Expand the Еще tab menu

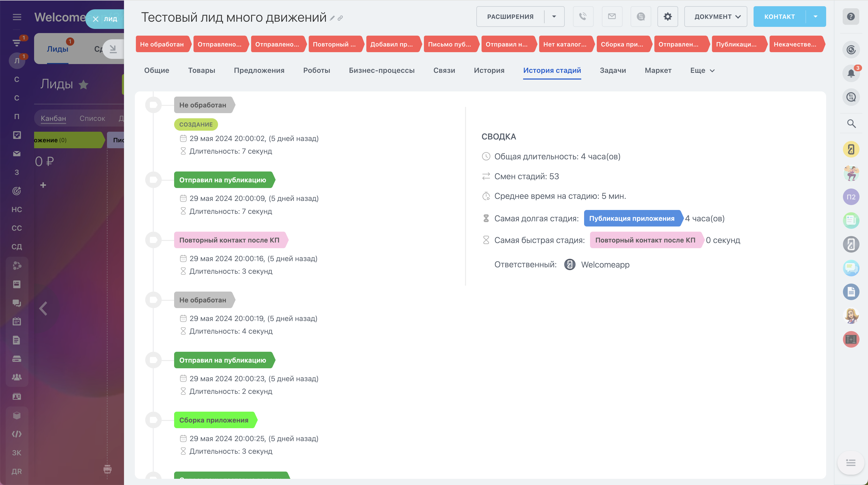click(x=702, y=71)
